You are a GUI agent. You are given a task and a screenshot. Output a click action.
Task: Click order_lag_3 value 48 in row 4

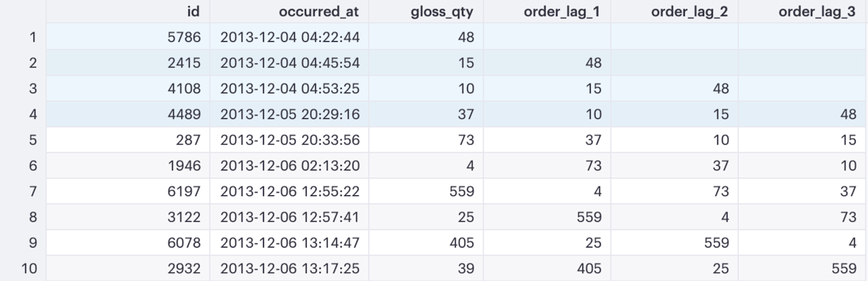tap(848, 114)
